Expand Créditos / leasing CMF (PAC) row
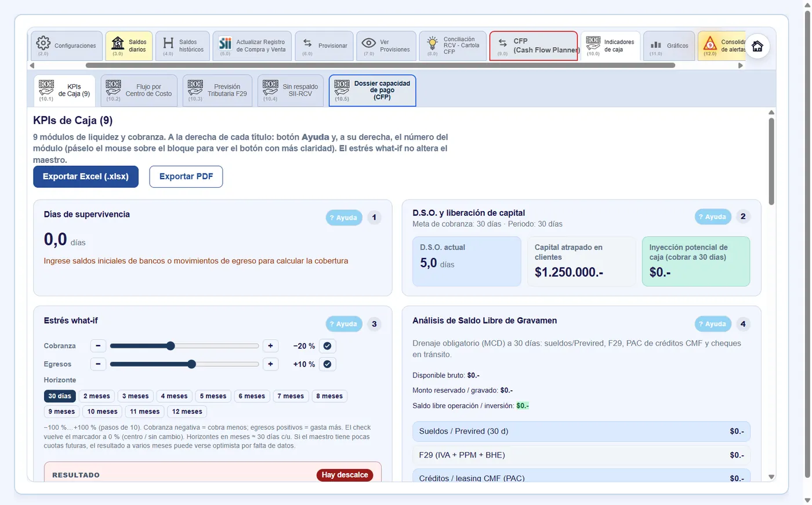 pyautogui.click(x=581, y=477)
